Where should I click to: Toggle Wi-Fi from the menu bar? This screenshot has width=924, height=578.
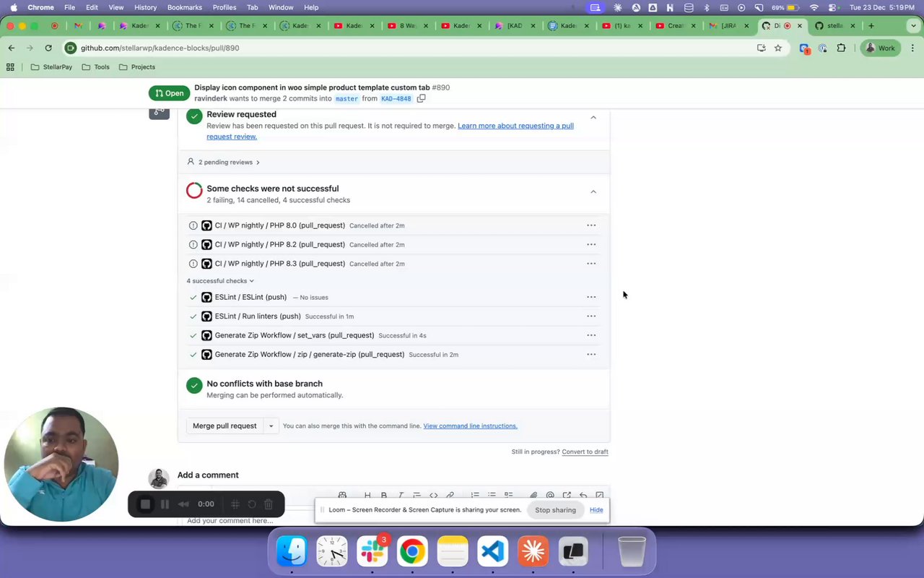(x=814, y=7)
